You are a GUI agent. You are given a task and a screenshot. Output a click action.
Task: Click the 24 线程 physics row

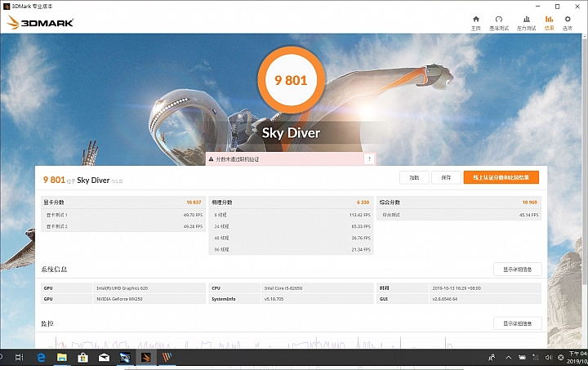point(291,226)
